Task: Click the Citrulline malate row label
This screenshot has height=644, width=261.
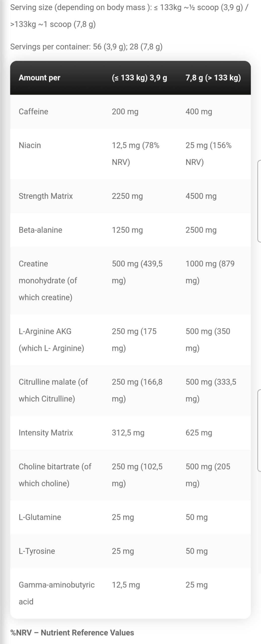Action: tap(53, 390)
